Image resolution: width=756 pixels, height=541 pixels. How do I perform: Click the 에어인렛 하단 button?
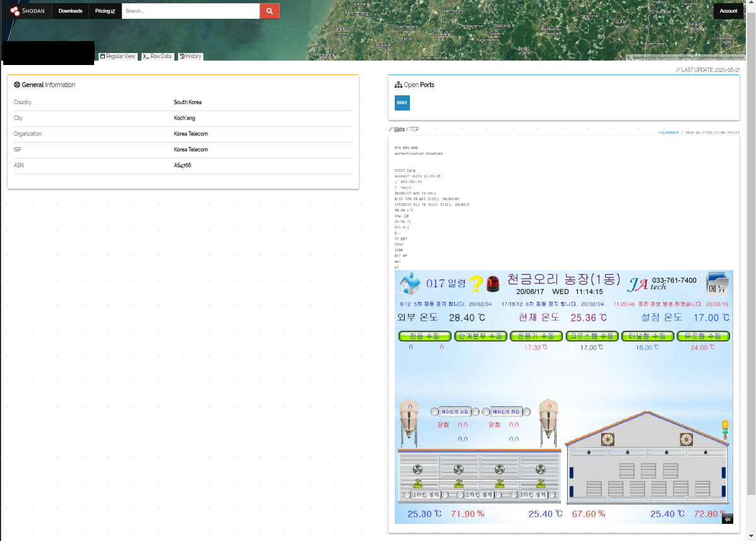[x=507, y=412]
